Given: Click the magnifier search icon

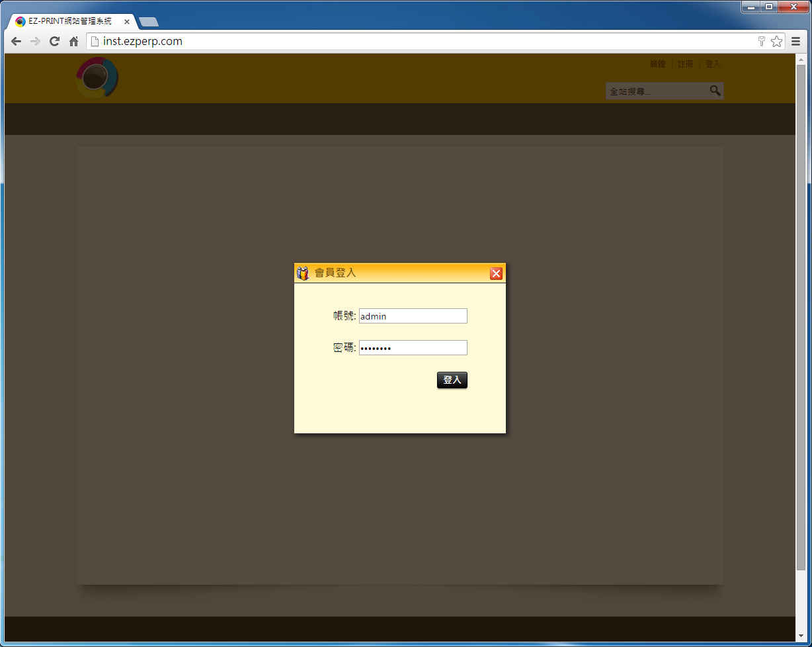Looking at the screenshot, I should (715, 91).
